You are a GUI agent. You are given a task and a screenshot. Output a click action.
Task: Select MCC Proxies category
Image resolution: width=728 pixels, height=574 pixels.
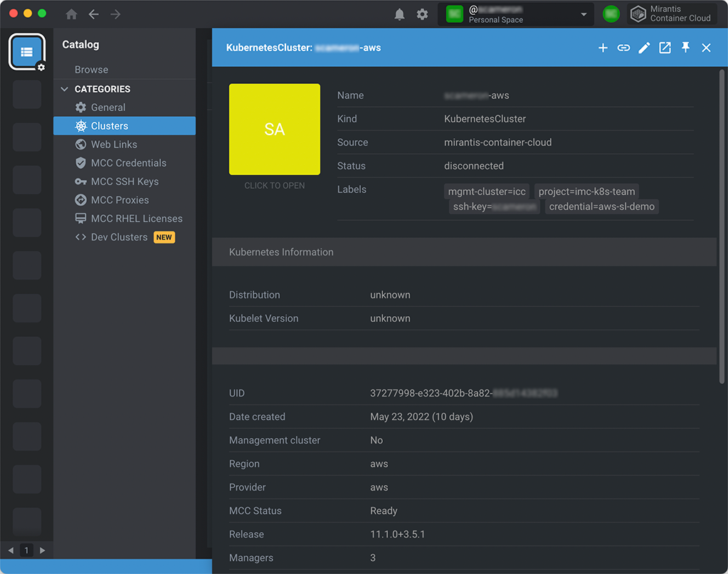(x=125, y=200)
